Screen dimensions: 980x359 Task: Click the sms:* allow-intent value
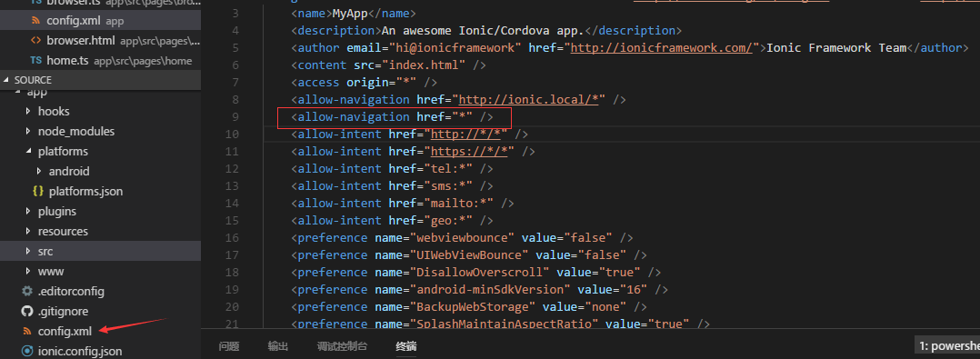[x=449, y=186]
